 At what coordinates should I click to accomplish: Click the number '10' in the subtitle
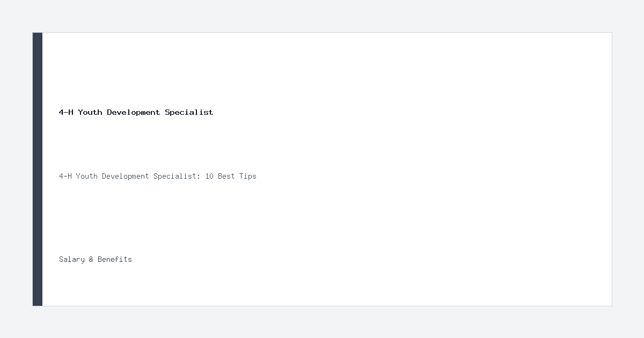coord(209,176)
